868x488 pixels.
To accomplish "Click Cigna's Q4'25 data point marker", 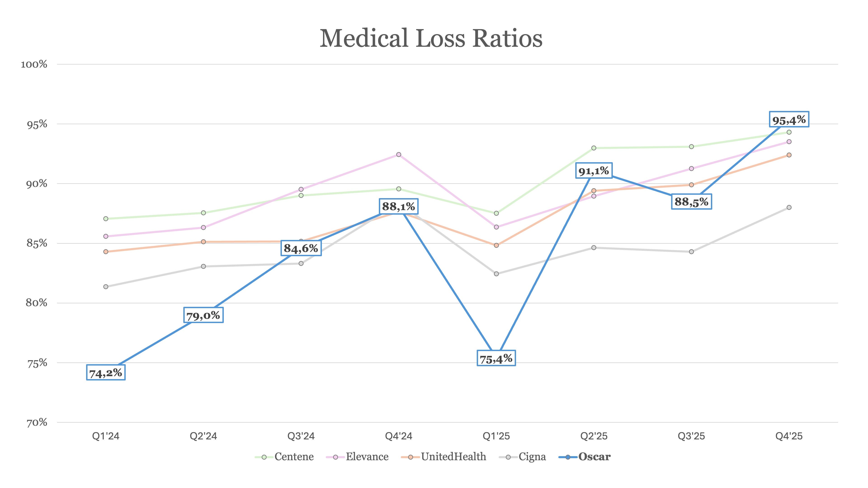I will [x=789, y=207].
